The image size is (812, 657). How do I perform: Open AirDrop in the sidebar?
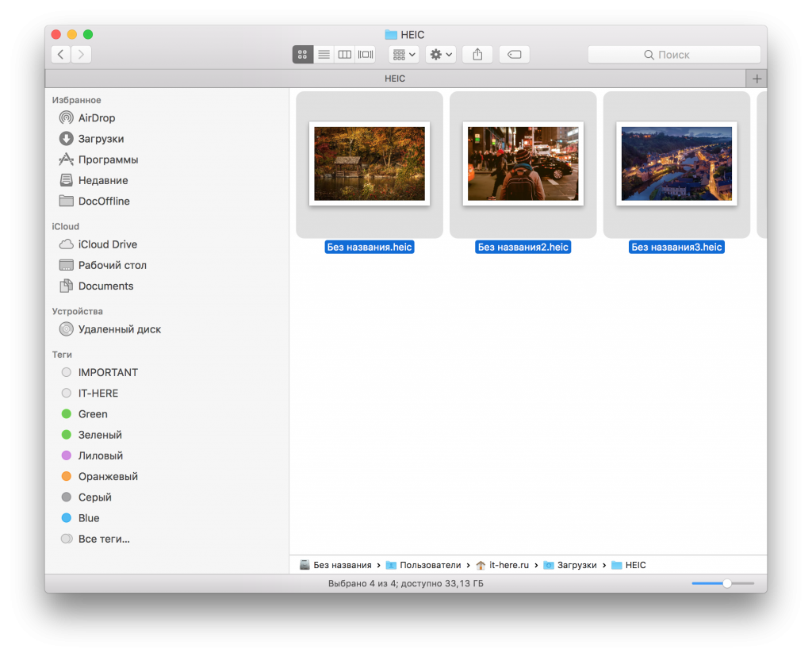pyautogui.click(x=96, y=118)
